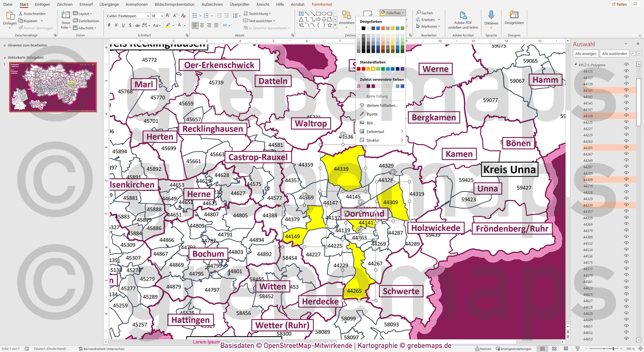Hide polygon 44135 via its eye toggle
Viewport: 644px width, 352px height.
pyautogui.click(x=626, y=71)
